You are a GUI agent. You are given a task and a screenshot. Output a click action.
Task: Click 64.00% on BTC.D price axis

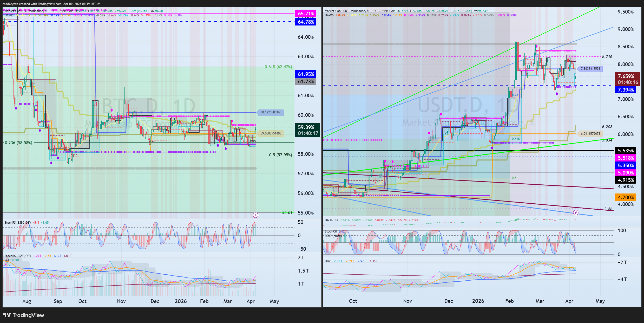[x=306, y=37]
